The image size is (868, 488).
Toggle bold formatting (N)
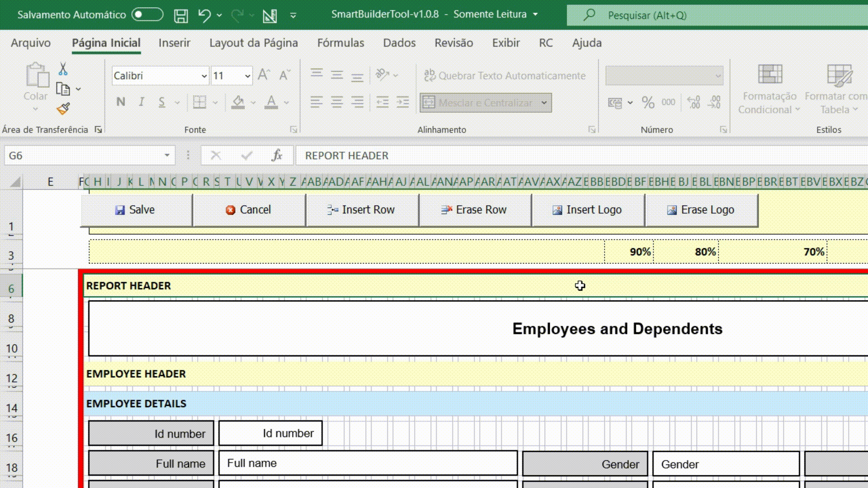(x=121, y=102)
